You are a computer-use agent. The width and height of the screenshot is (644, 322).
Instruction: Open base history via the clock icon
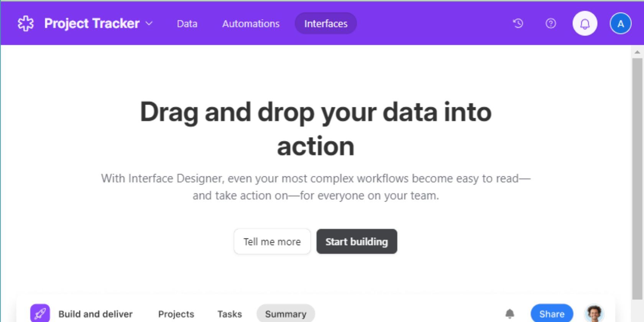pyautogui.click(x=518, y=23)
